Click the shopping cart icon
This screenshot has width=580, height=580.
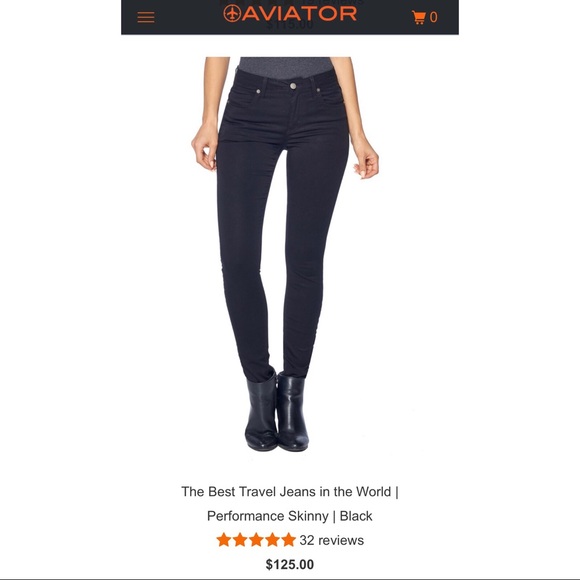coord(418,17)
